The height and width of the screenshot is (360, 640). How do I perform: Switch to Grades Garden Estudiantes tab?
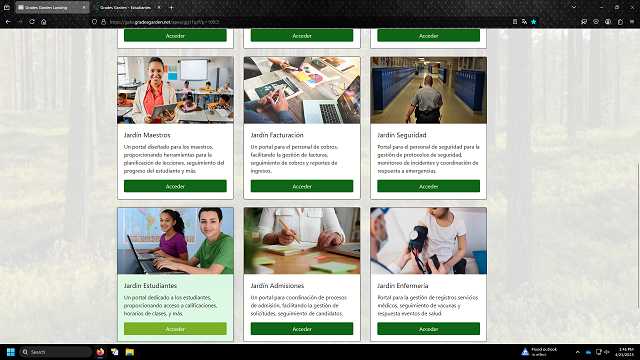coord(127,7)
